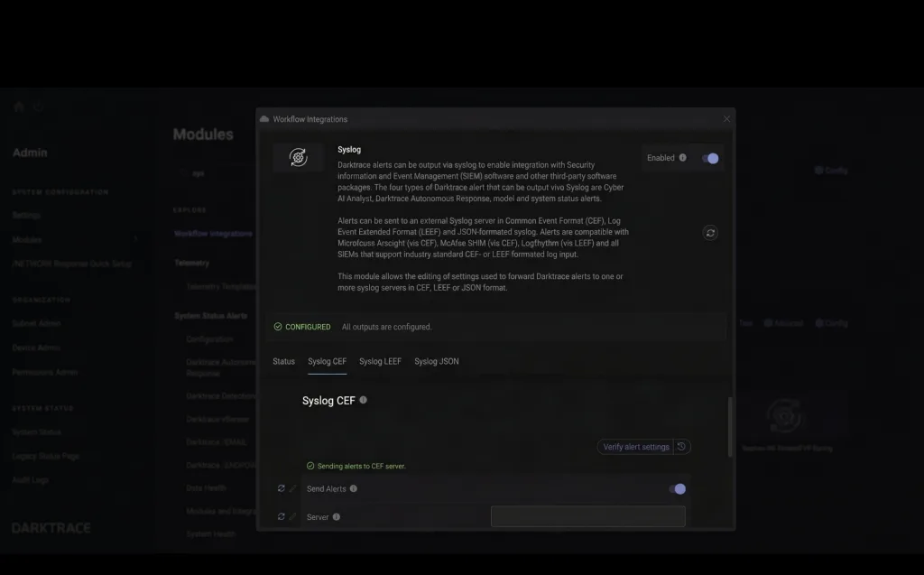This screenshot has height=575, width=924.
Task: Click the info icon next to Server label
Action: point(337,517)
